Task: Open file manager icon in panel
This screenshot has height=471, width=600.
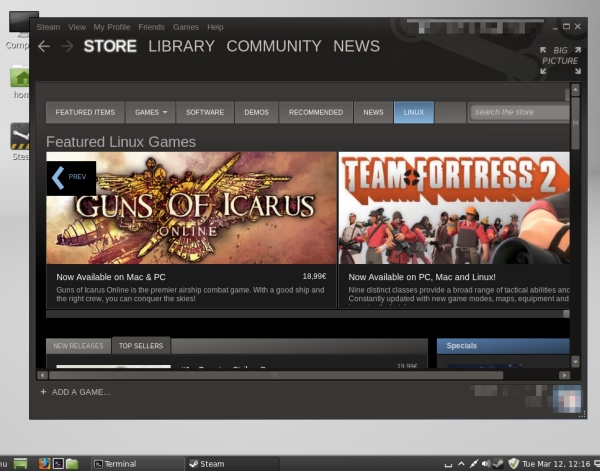Action: (x=72, y=463)
